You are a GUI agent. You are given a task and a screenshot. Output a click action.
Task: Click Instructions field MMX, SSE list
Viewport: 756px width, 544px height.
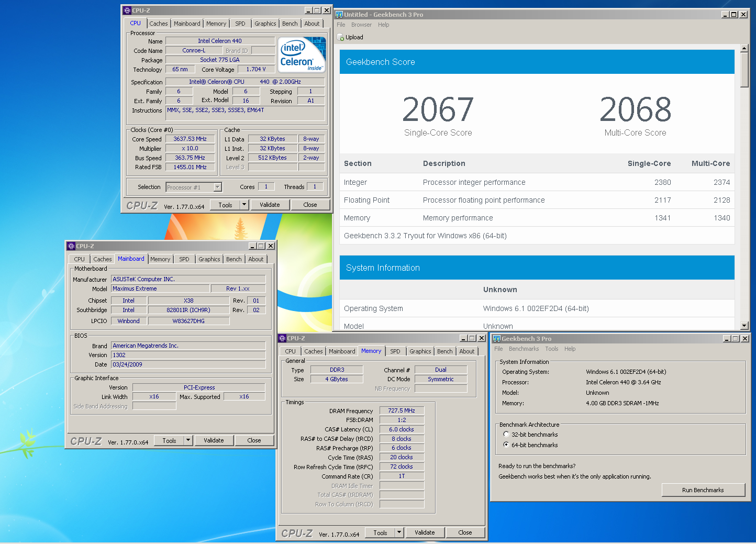point(245,113)
